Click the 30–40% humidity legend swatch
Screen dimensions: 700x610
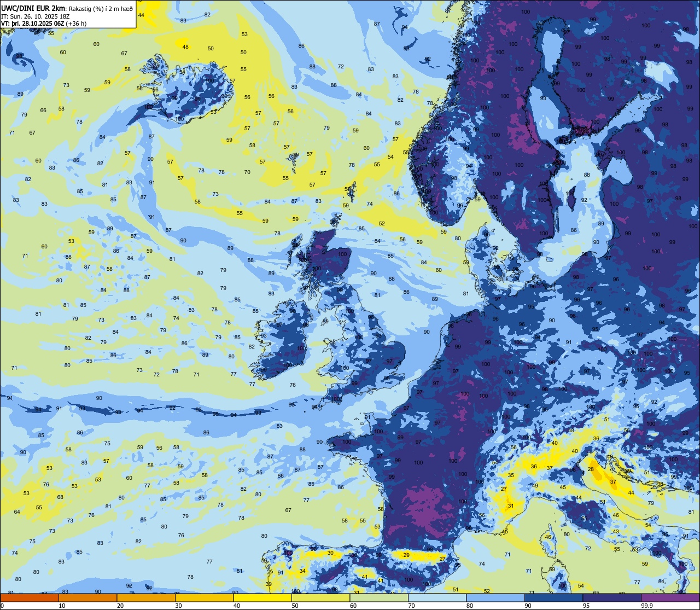pos(204,598)
